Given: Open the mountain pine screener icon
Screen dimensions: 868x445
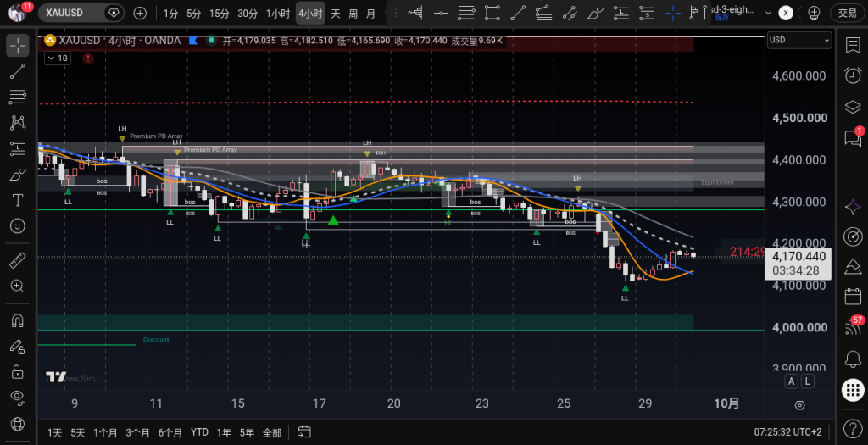Looking at the screenshot, I should tap(853, 267).
